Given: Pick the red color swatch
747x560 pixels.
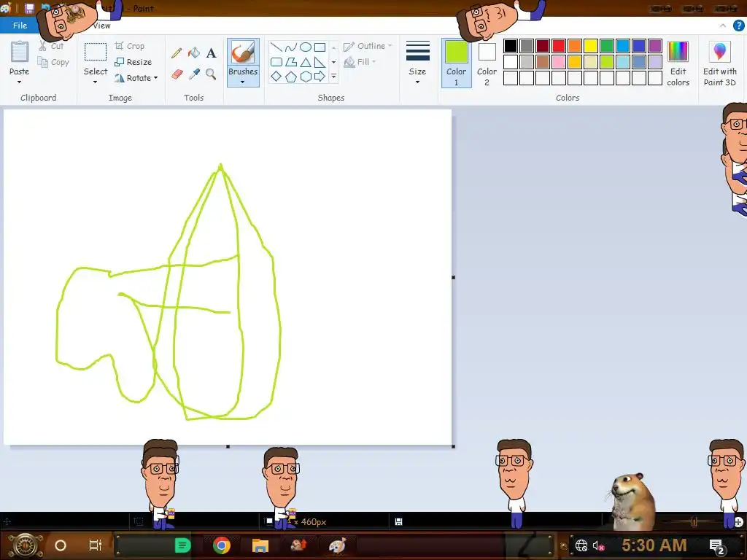Looking at the screenshot, I should (558, 46).
